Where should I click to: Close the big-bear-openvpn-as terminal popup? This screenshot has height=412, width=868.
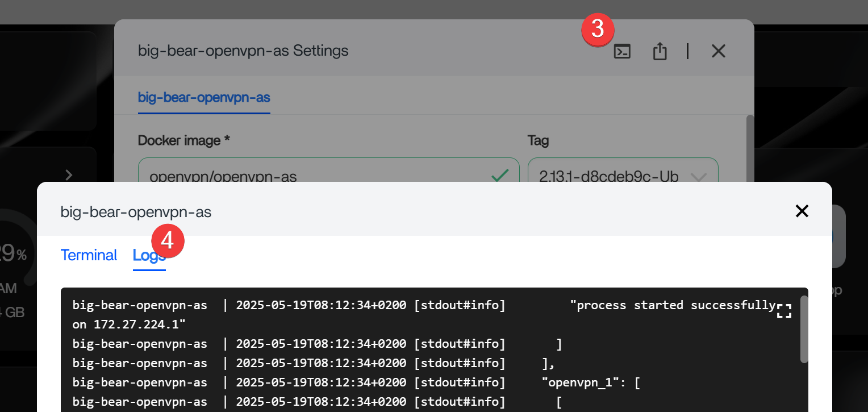pos(802,211)
